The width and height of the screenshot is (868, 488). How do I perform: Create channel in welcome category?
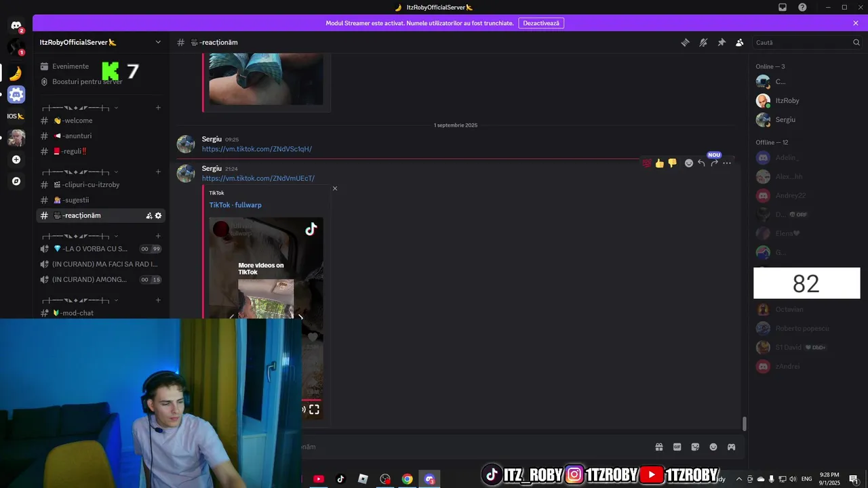158,108
